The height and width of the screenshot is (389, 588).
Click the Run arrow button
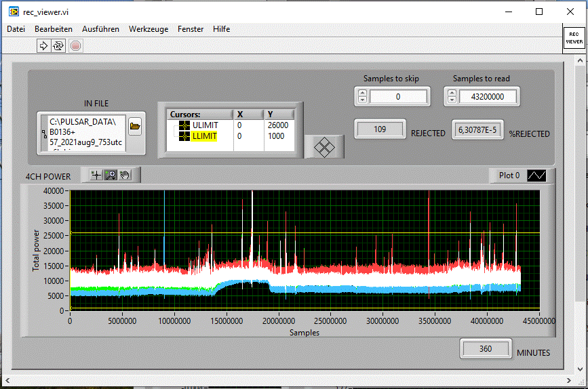pyautogui.click(x=43, y=45)
